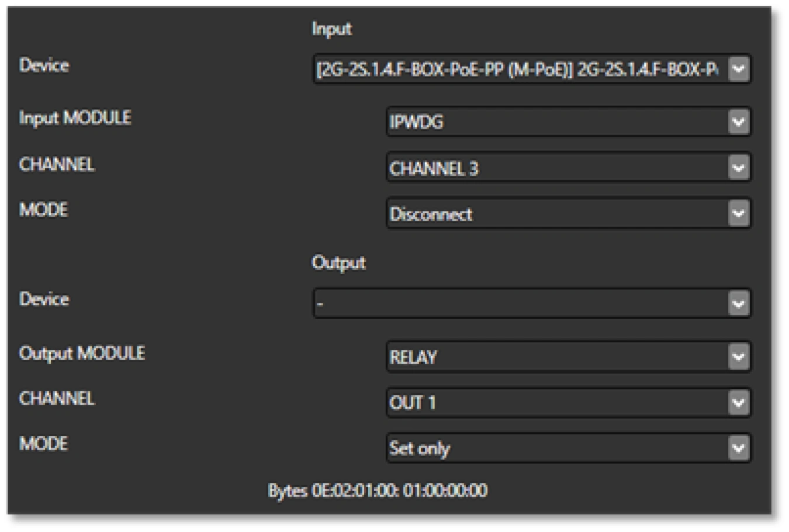The width and height of the screenshot is (789, 532).
Task: Click the Input MODULE label
Action: [x=75, y=118]
